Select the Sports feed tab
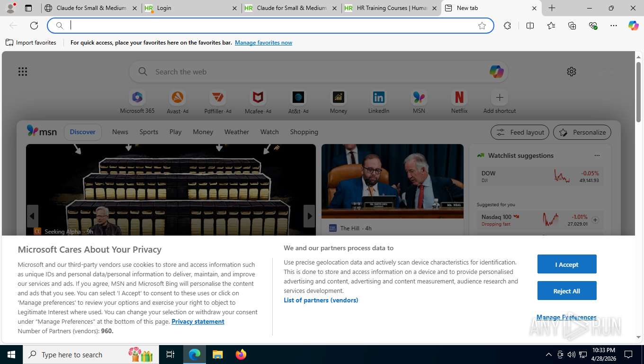This screenshot has width=644, height=364. pos(149,132)
